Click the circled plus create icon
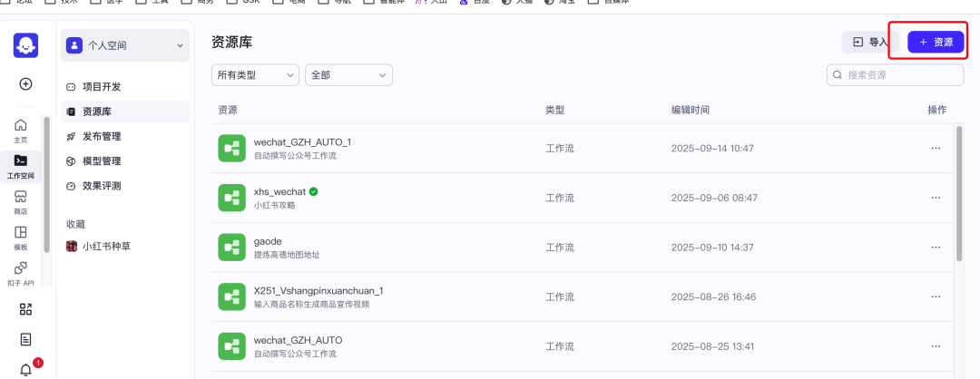This screenshot has width=980, height=379. click(25, 83)
